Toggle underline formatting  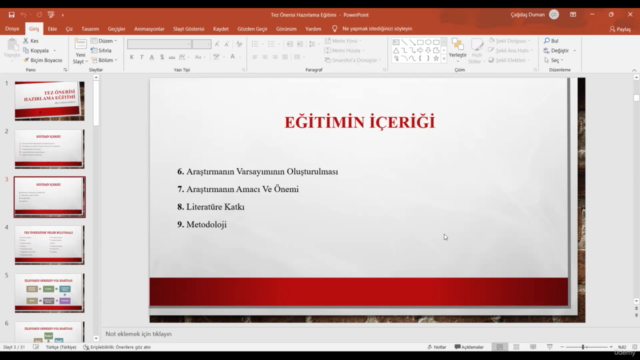pyautogui.click(x=152, y=57)
